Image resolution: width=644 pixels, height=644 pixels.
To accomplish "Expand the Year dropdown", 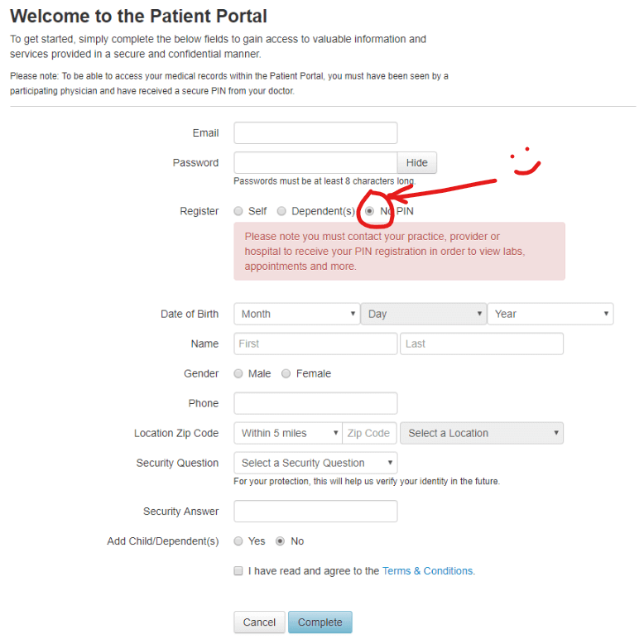I will tap(550, 314).
